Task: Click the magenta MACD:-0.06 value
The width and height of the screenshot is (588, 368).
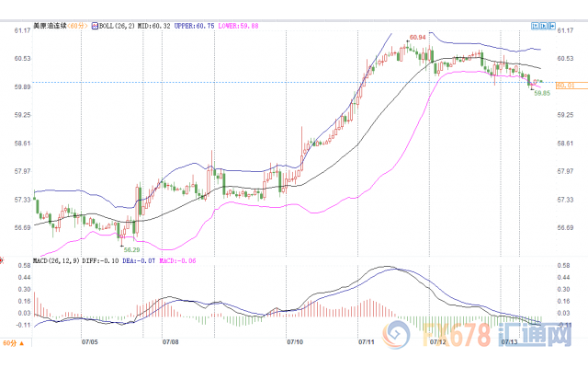Action: (177, 260)
